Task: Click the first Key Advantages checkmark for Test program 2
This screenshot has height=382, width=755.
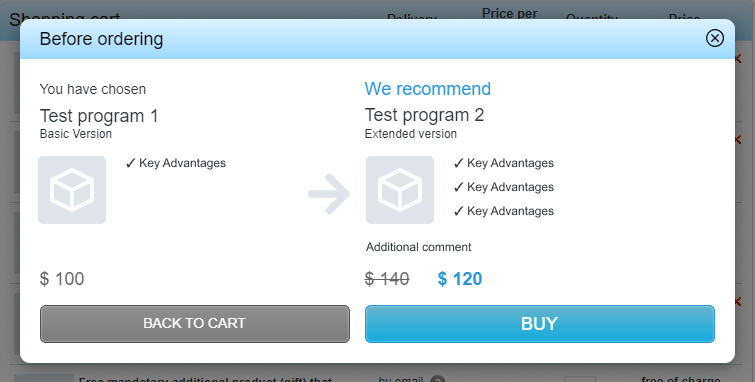Action: (458, 163)
